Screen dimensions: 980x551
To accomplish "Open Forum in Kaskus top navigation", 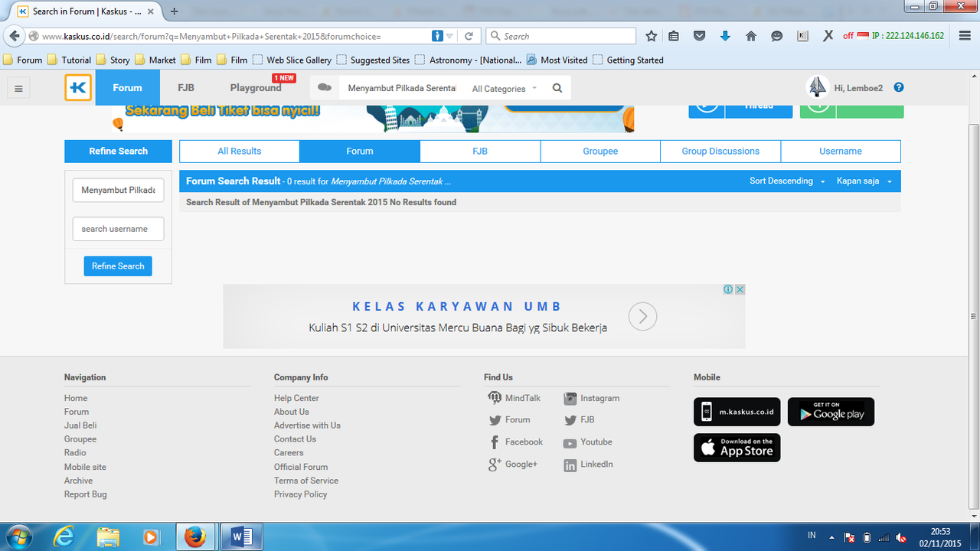I will click(x=127, y=88).
